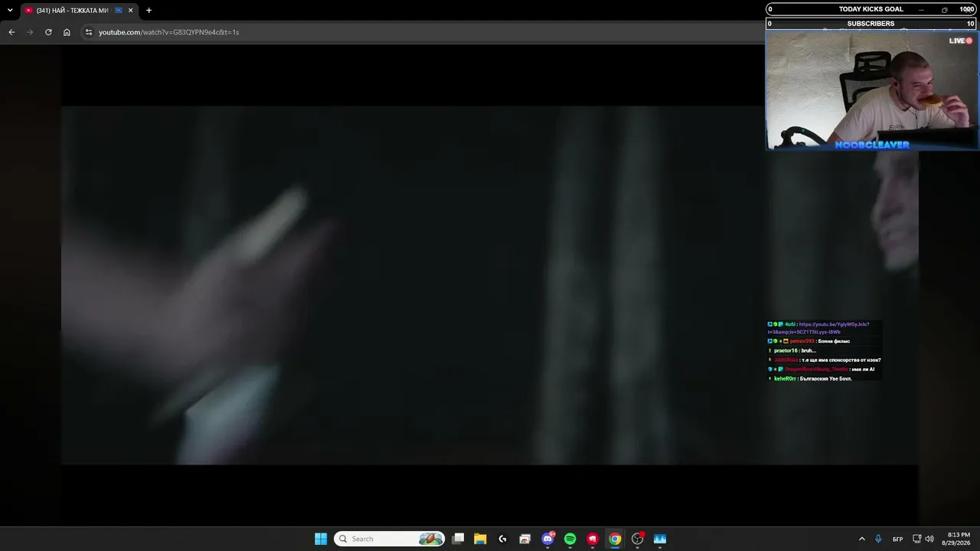This screenshot has height=551, width=980.
Task: Go back to the previous page in Chrome
Action: click(11, 32)
